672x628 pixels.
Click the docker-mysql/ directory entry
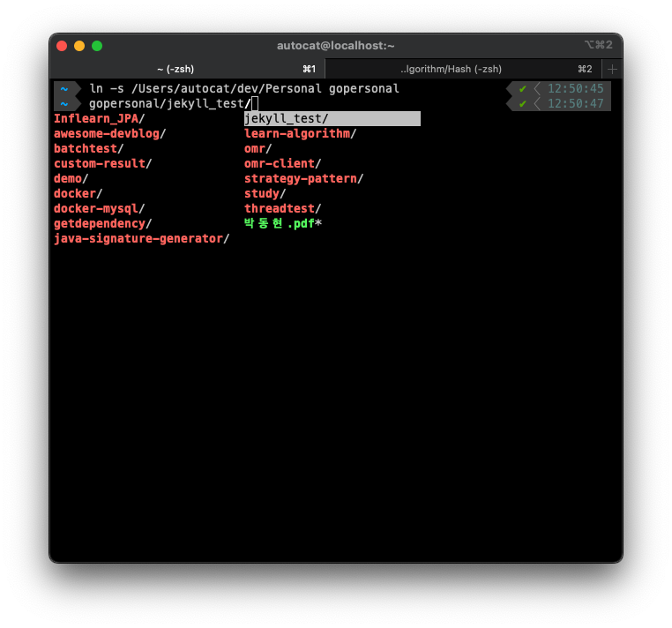(100, 209)
